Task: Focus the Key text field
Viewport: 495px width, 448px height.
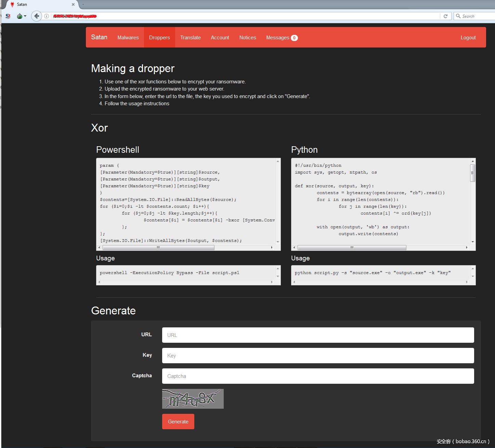Action: point(318,355)
